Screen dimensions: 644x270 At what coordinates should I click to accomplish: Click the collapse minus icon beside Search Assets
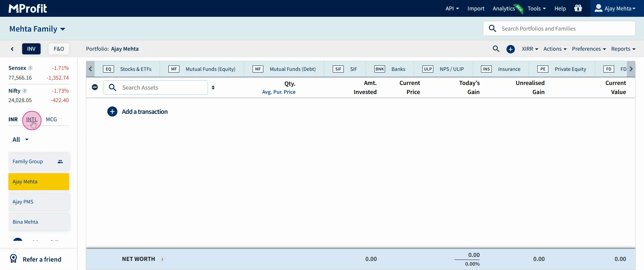(95, 87)
